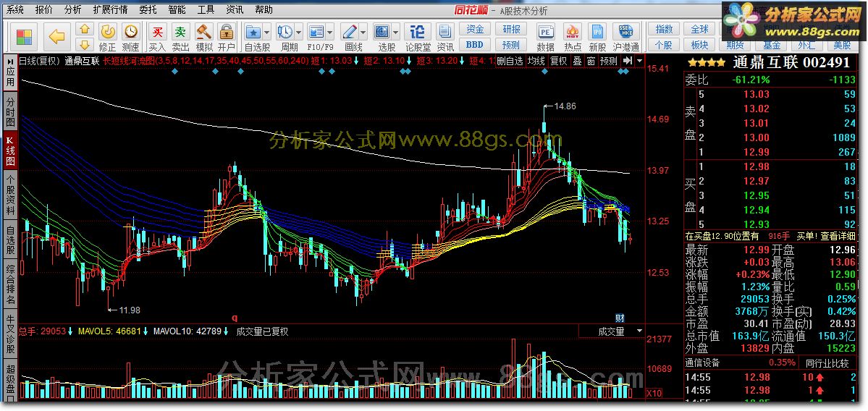Viewport: 868px width, 411px height.
Task: Click the 指数 button
Action: coord(665,29)
